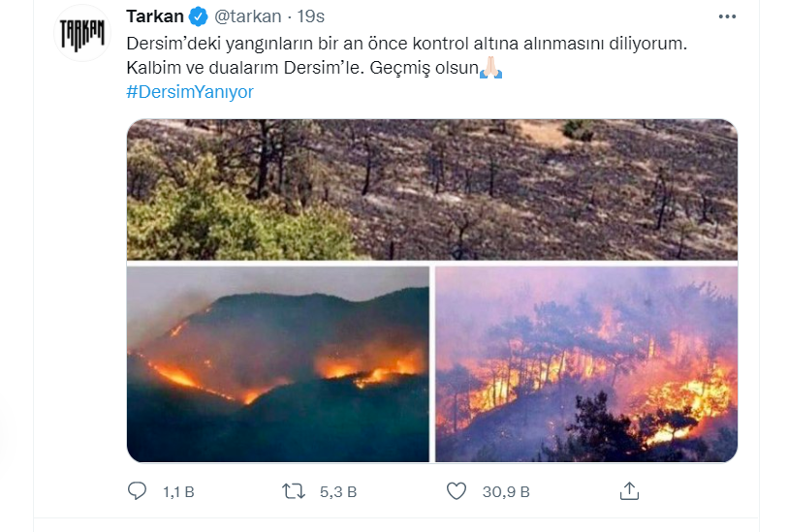The height and width of the screenshot is (532, 788).
Task: Click the reply speech bubble icon
Action: coord(138,491)
